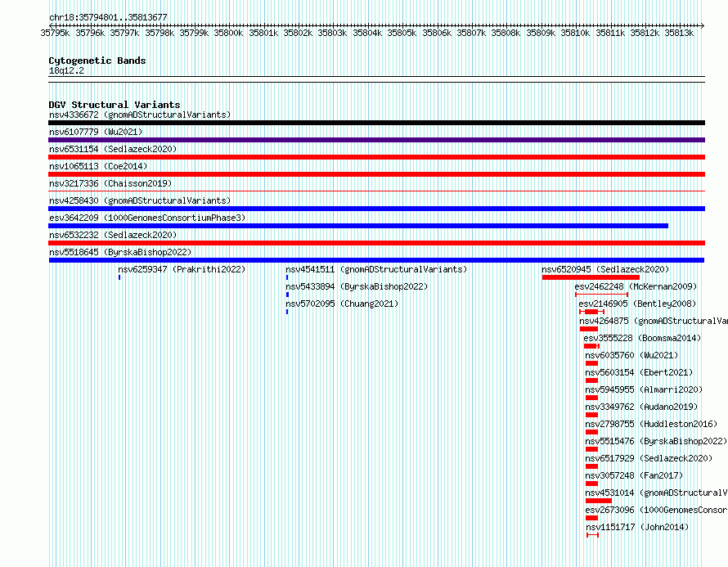Select the red nsv1065113 variant bar
Viewport: 728px width, 567px height.
click(x=376, y=174)
